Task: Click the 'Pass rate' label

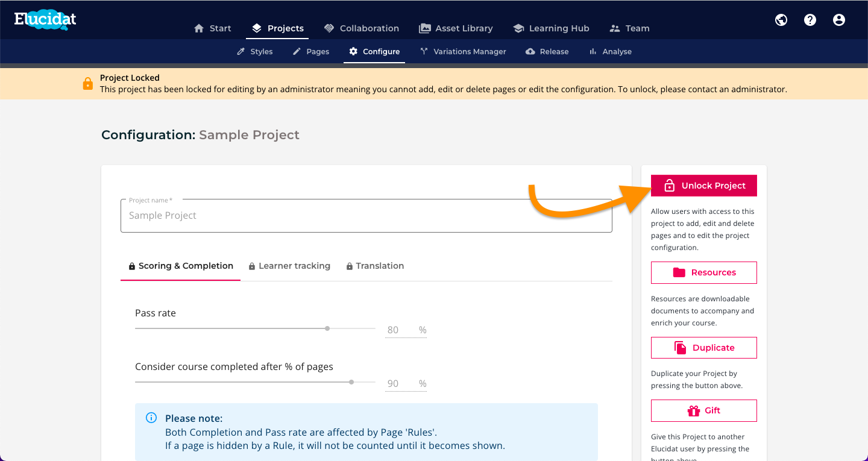Action: coord(156,313)
